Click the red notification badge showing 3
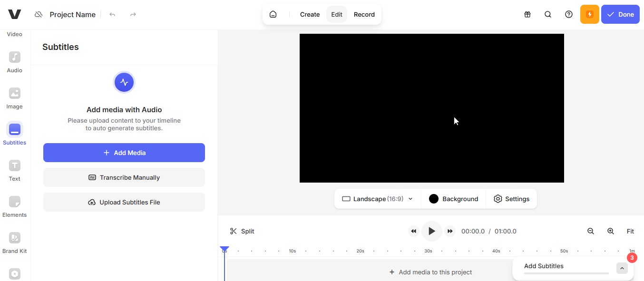This screenshot has height=281, width=644. pyautogui.click(x=632, y=258)
